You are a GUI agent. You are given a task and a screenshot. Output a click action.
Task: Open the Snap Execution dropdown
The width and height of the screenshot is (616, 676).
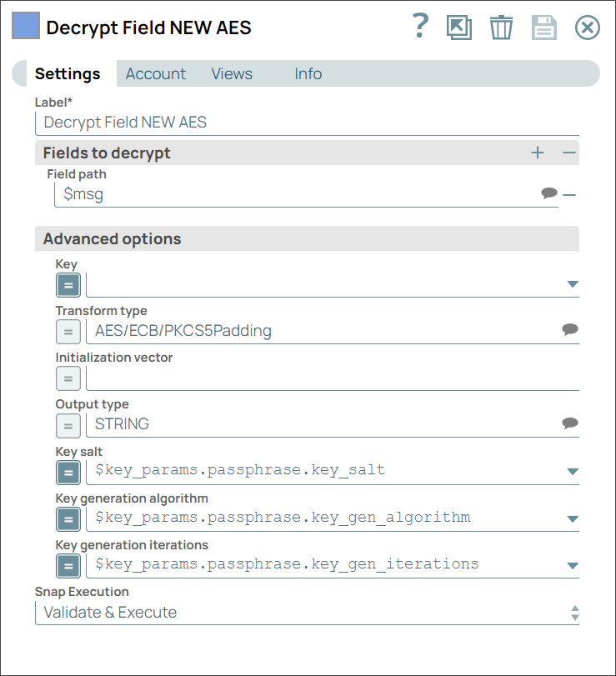(x=307, y=613)
